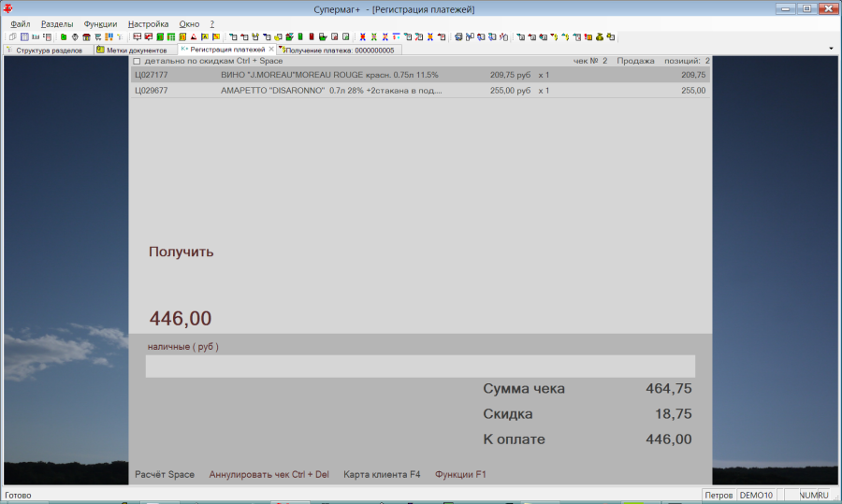Click item code Ц029677

pos(152,91)
